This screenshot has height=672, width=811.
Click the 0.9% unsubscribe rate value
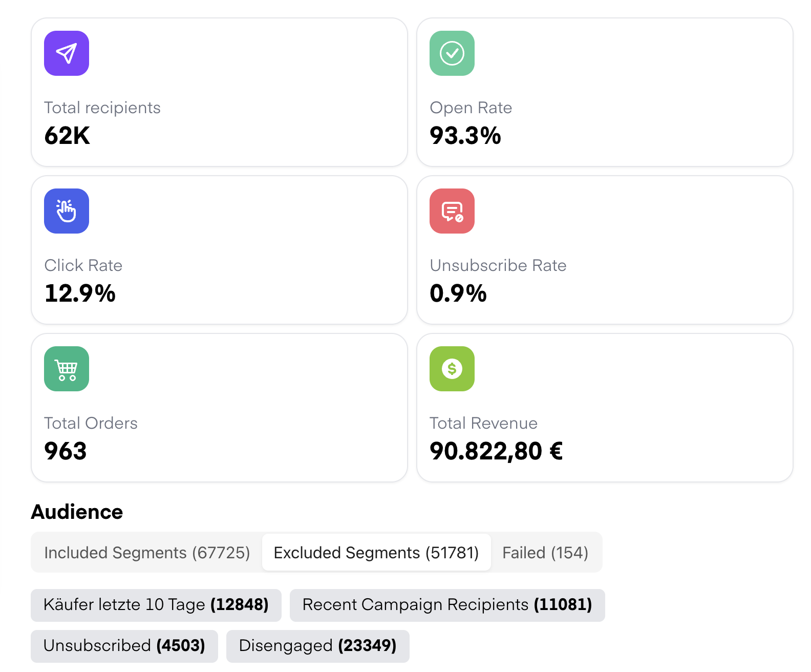[x=458, y=293]
